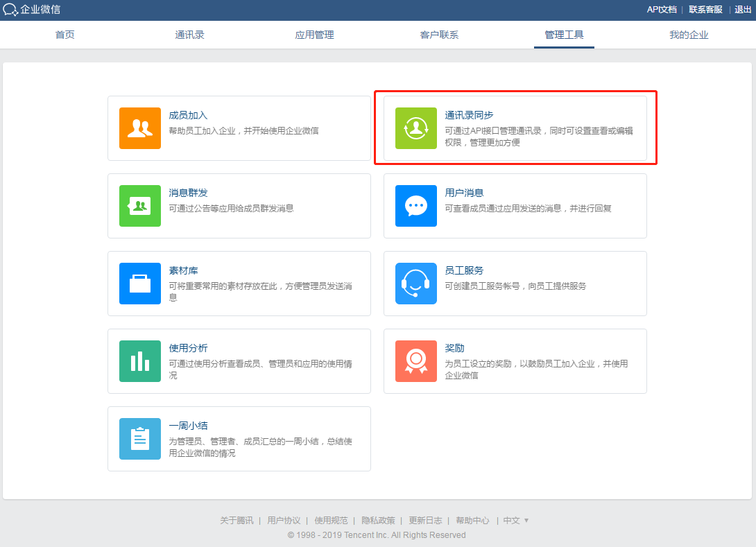
Task: Click the 可通过使用分析查看成员 description
Action: [260, 369]
